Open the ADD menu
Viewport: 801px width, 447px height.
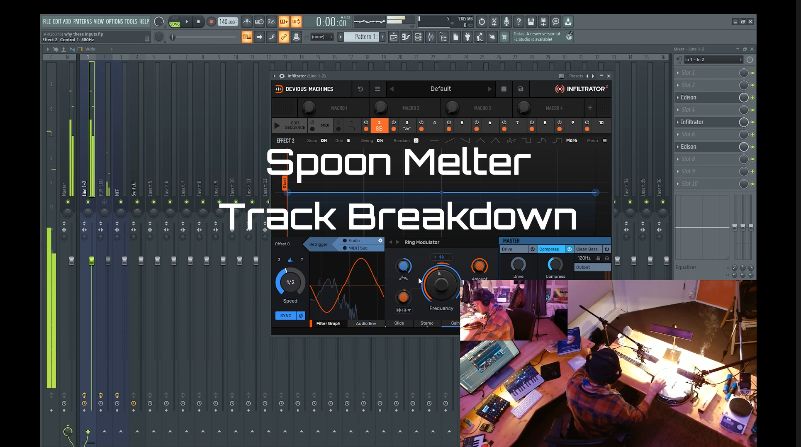[67, 21]
